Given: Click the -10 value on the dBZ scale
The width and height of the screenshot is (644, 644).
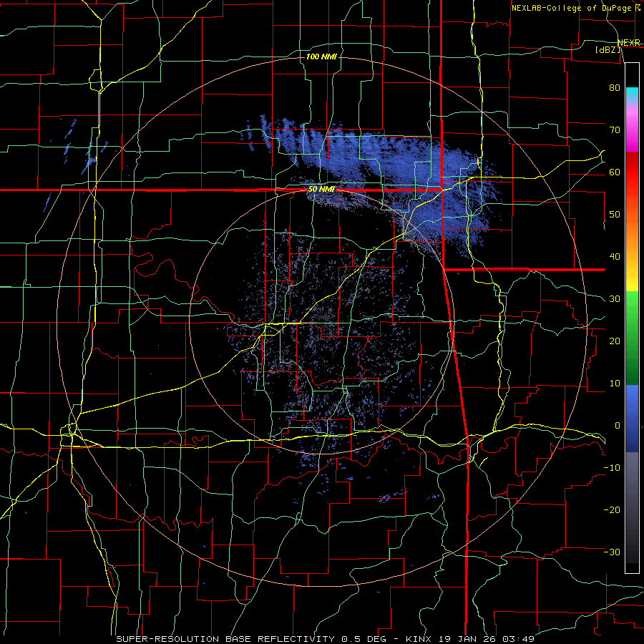Looking at the screenshot, I should [612, 468].
